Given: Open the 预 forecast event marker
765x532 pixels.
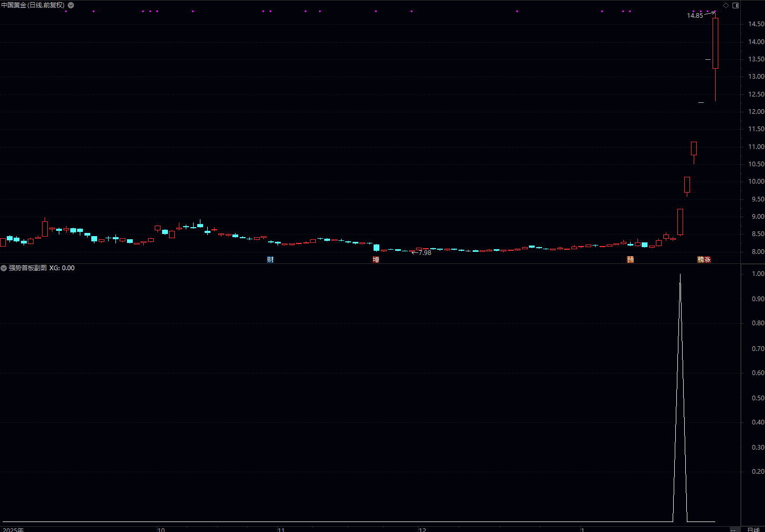Looking at the screenshot, I should [x=631, y=259].
